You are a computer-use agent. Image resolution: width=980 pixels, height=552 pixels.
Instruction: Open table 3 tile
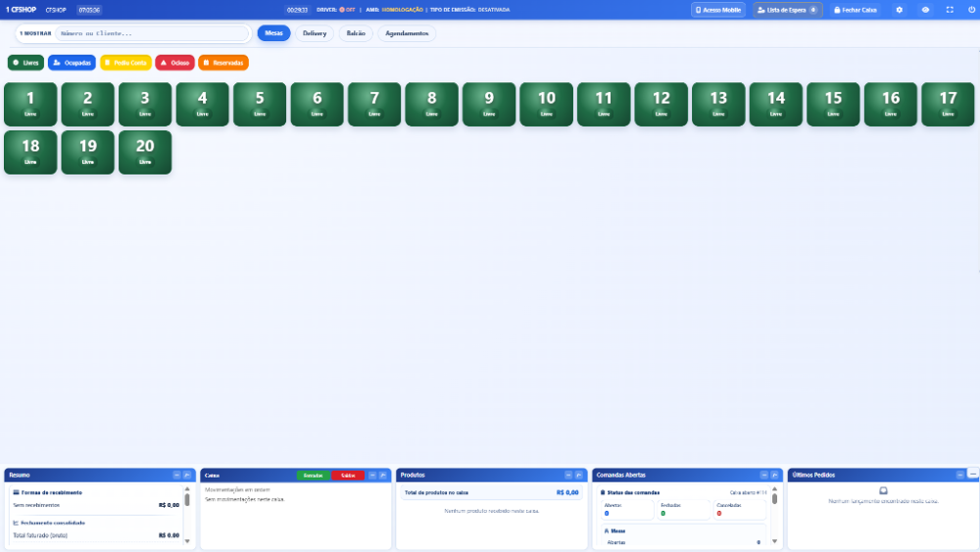coord(145,104)
